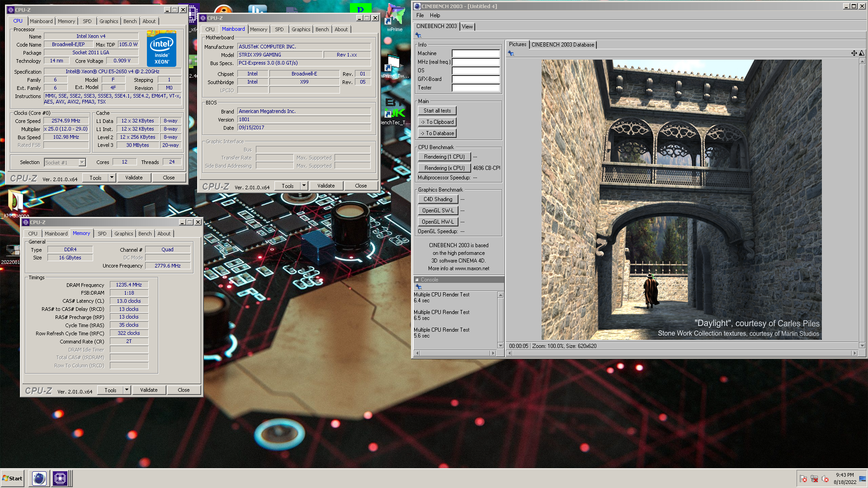Click the Show desktop tray icon

(863, 479)
